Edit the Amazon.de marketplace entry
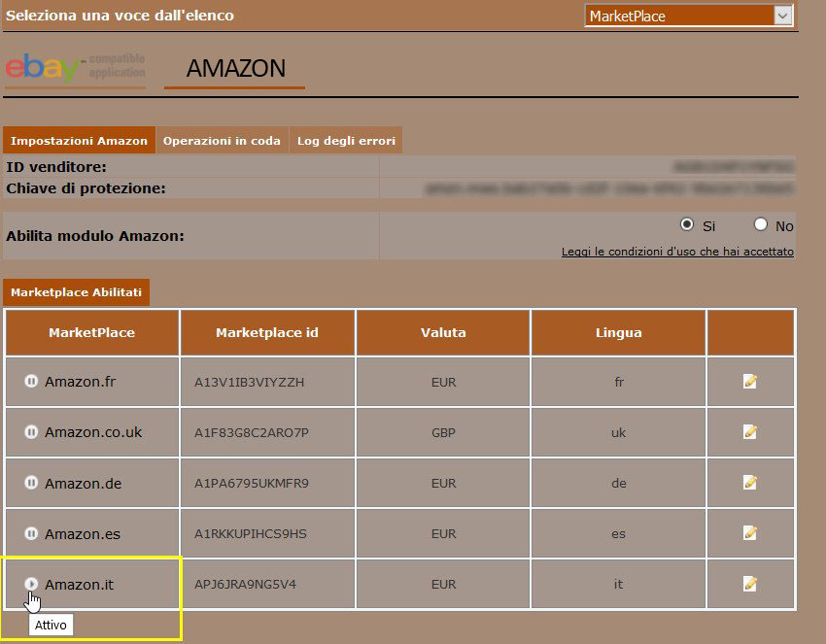Image resolution: width=826 pixels, height=644 pixels. pos(749,483)
